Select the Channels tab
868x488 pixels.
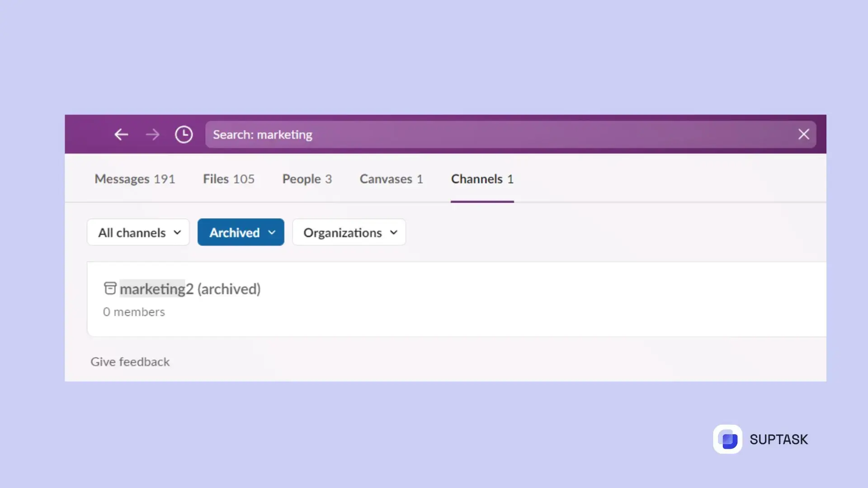coord(482,179)
